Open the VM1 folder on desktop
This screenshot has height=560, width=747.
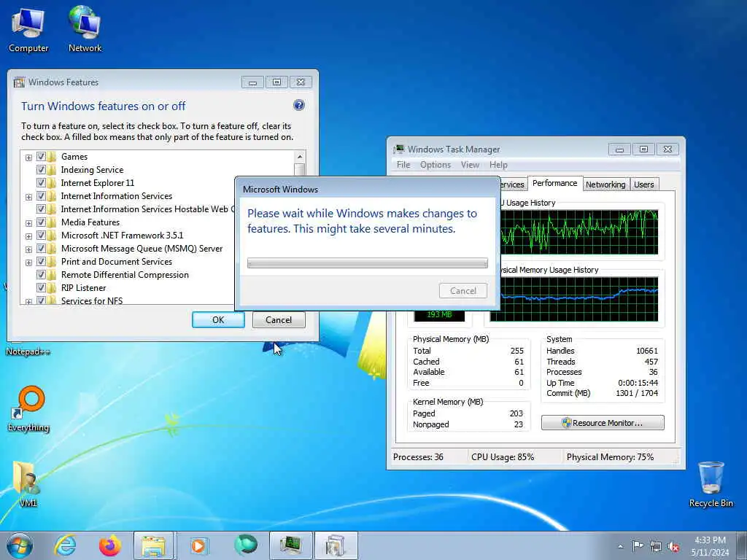click(x=28, y=483)
